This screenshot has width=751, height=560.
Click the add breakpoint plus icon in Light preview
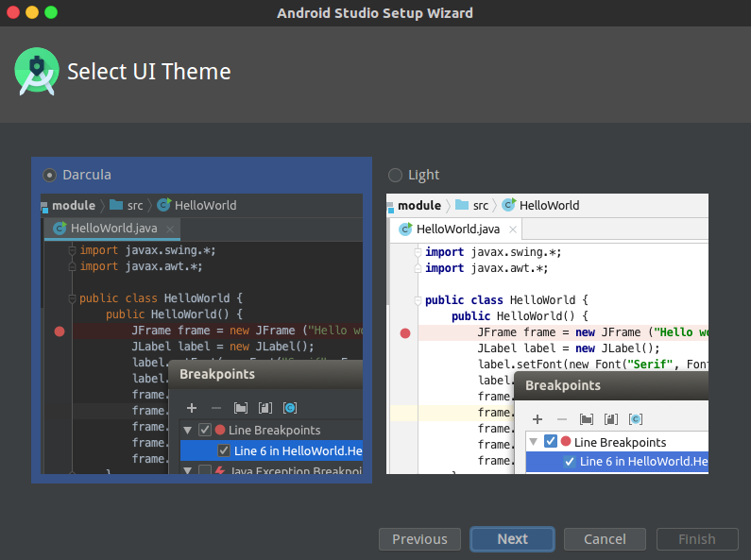[x=538, y=419]
